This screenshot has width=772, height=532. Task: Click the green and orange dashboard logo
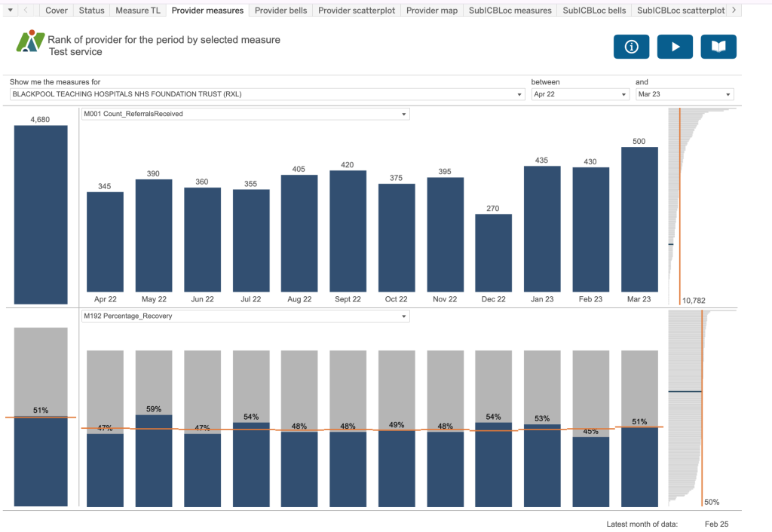30,41
